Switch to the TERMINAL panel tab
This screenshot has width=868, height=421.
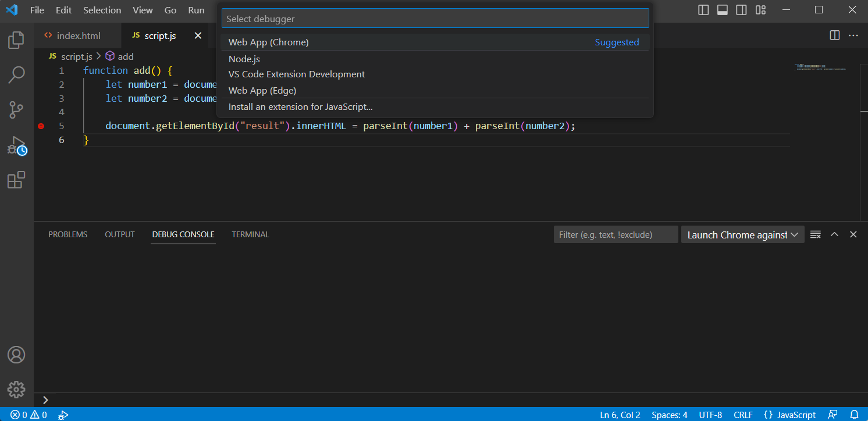pos(250,234)
